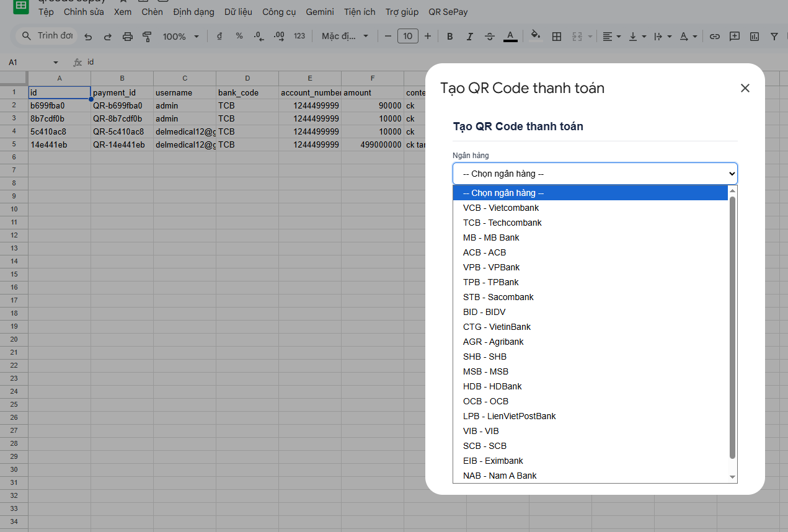Viewport: 788px width, 532px height.
Task: Apply strikethrough formatting
Action: point(490,37)
